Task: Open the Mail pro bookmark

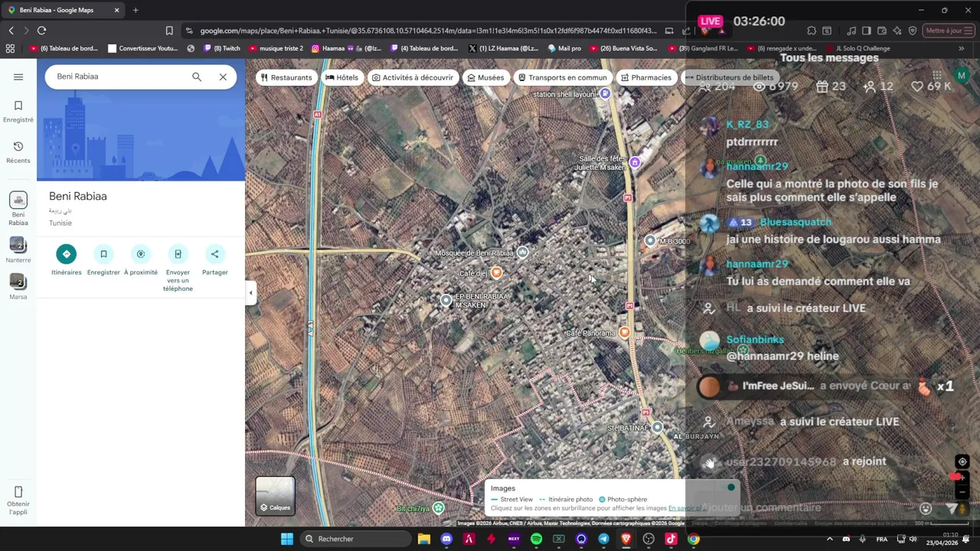Action: (564, 48)
